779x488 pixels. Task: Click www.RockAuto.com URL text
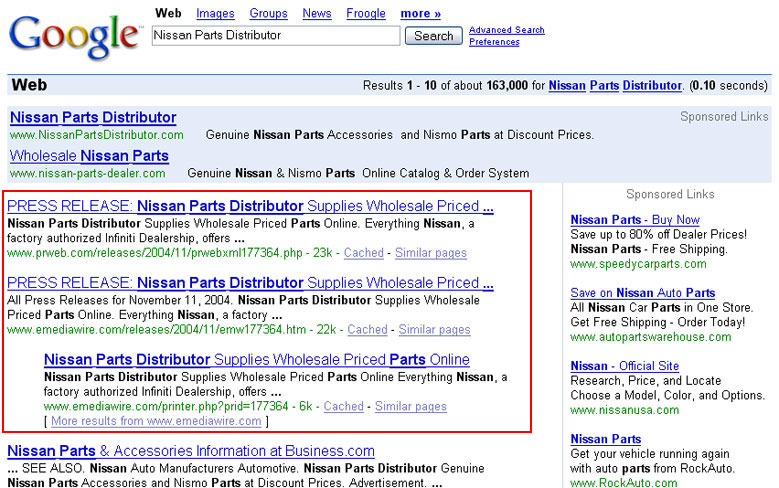tap(623, 483)
